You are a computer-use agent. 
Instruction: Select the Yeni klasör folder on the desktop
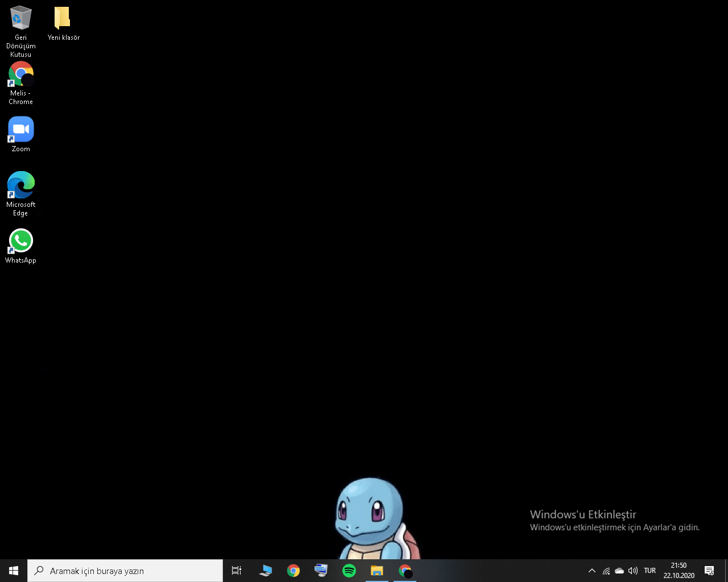[x=63, y=24]
